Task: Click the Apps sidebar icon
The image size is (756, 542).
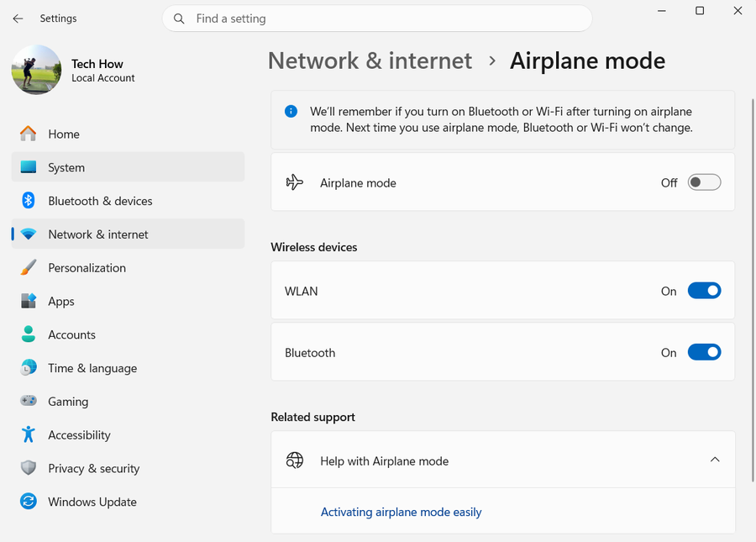Action: [x=28, y=301]
